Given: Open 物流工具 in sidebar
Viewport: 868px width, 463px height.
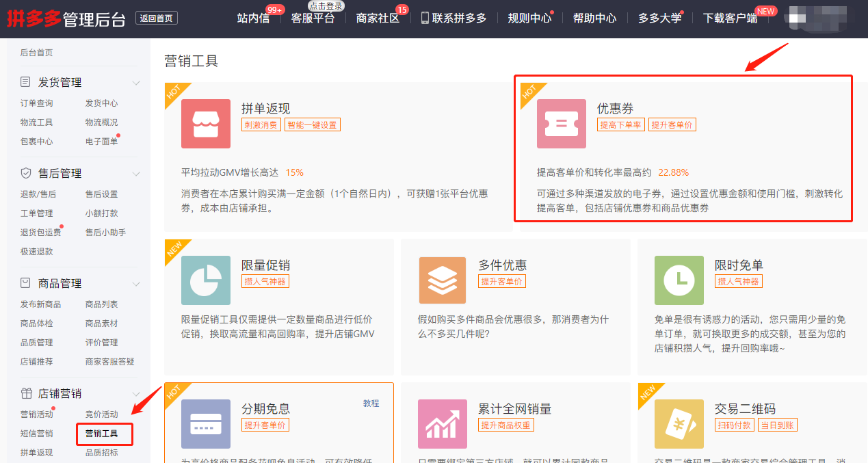Looking at the screenshot, I should point(36,122).
